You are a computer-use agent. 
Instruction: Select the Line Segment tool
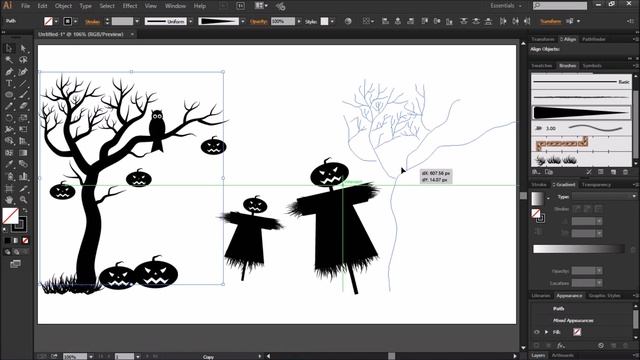(23, 83)
